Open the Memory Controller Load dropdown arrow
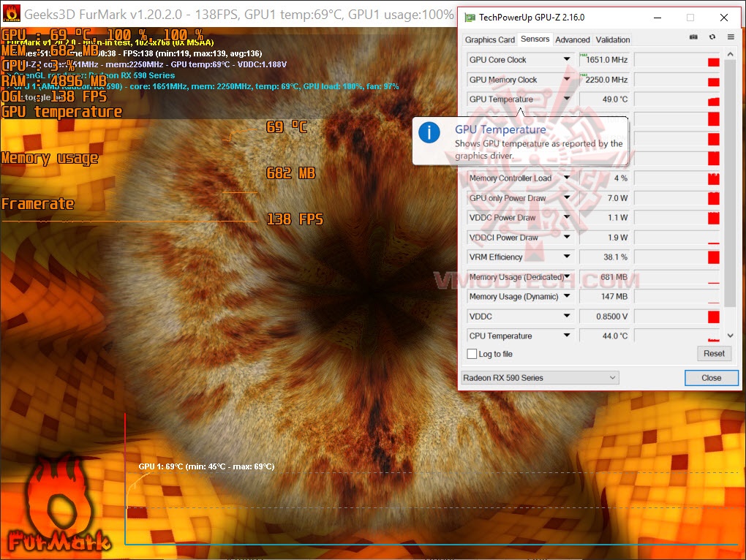 click(567, 178)
